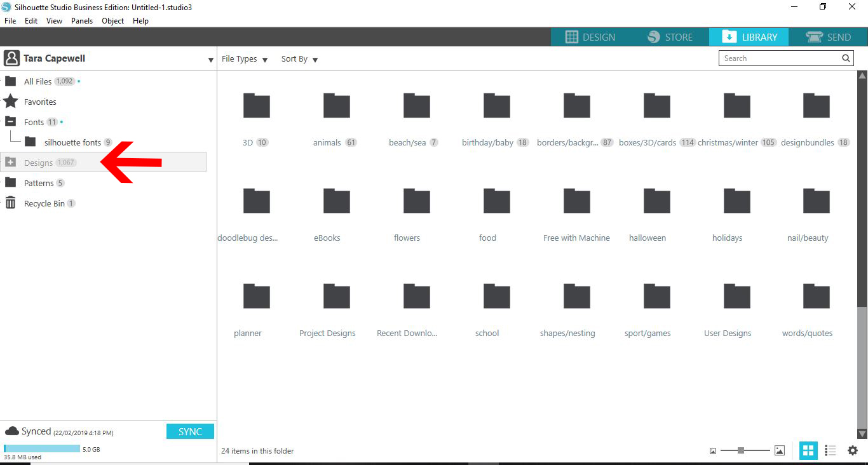Select All Files in the sidebar
This screenshot has height=465, width=868.
[38, 81]
